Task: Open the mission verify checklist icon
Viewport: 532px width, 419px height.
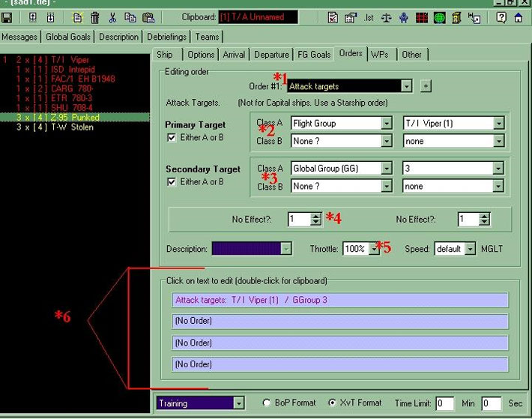Action: 333,18
